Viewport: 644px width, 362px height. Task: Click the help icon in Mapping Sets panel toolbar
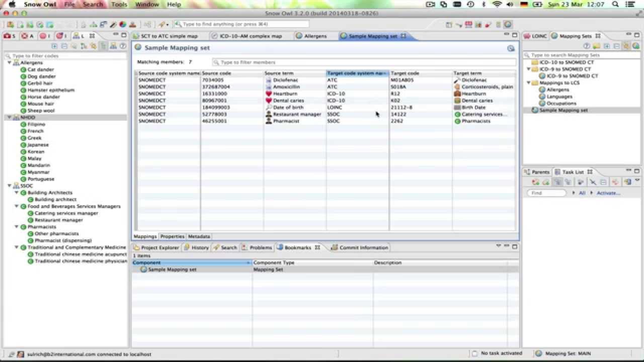pyautogui.click(x=587, y=46)
